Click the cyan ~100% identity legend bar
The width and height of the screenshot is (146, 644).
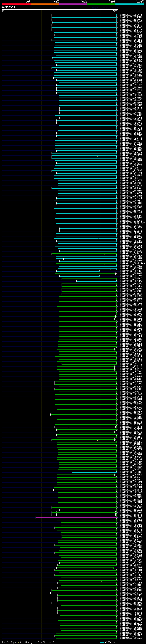pos(130,4)
